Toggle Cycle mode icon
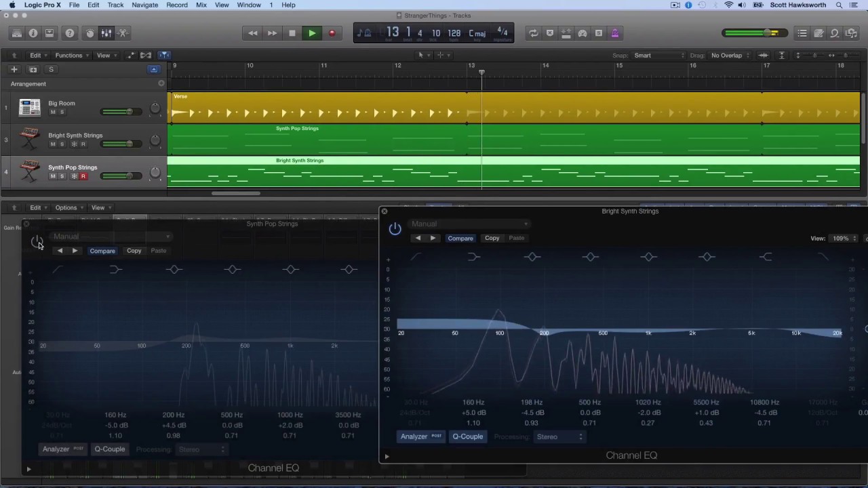 (534, 33)
